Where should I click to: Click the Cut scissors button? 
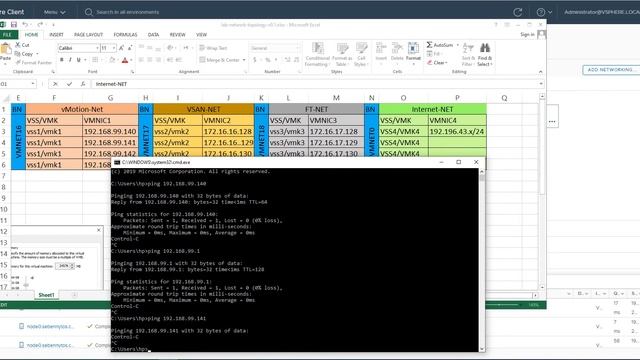pyautogui.click(x=22, y=45)
